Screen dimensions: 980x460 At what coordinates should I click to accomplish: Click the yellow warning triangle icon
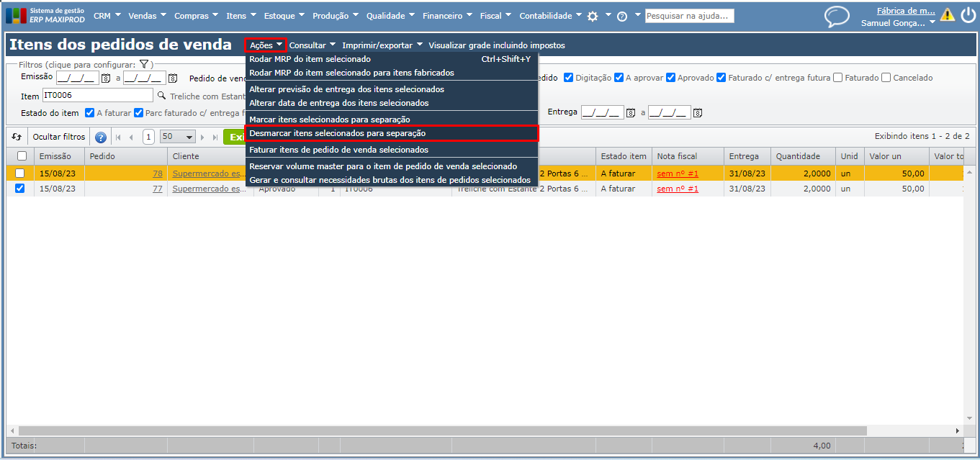pyautogui.click(x=947, y=14)
